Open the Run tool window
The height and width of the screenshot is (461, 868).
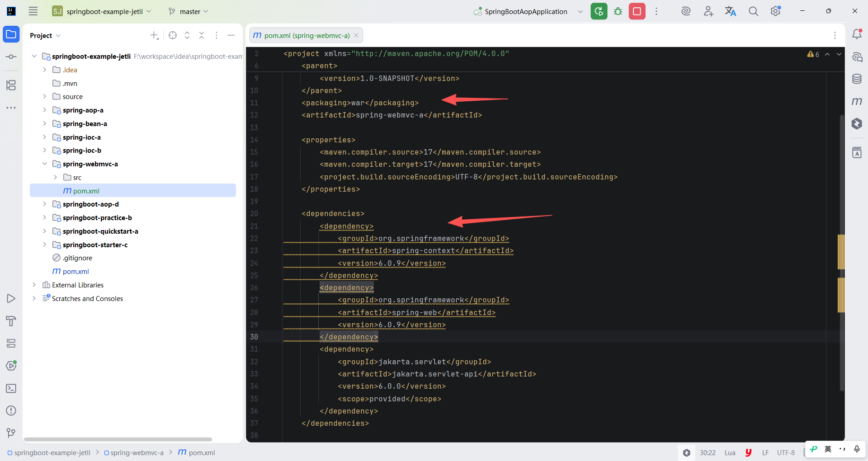[11, 298]
